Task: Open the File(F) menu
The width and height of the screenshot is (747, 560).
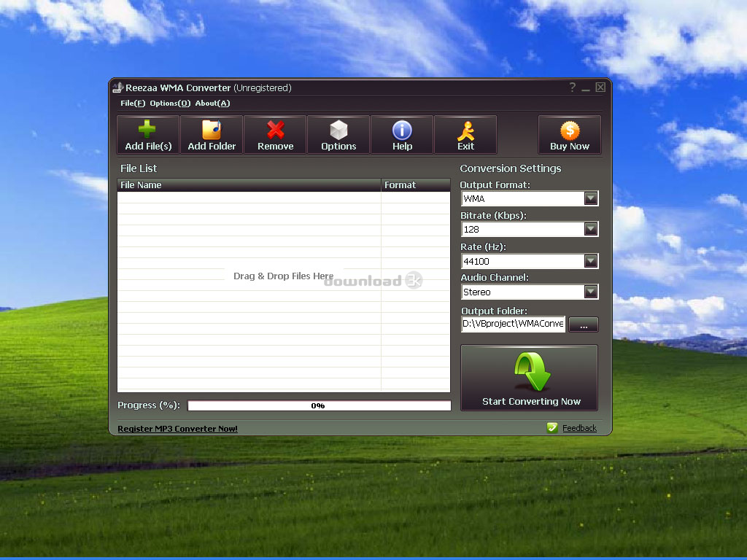Action: pyautogui.click(x=133, y=104)
